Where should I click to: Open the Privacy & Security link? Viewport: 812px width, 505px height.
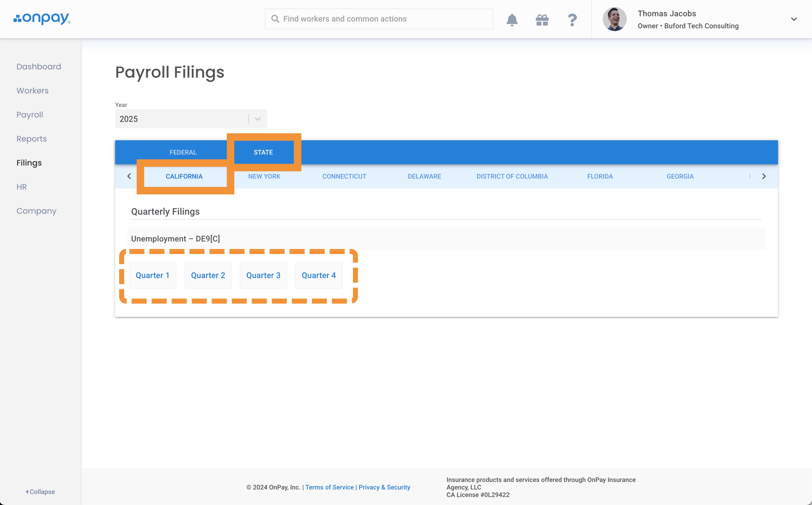pyautogui.click(x=384, y=487)
